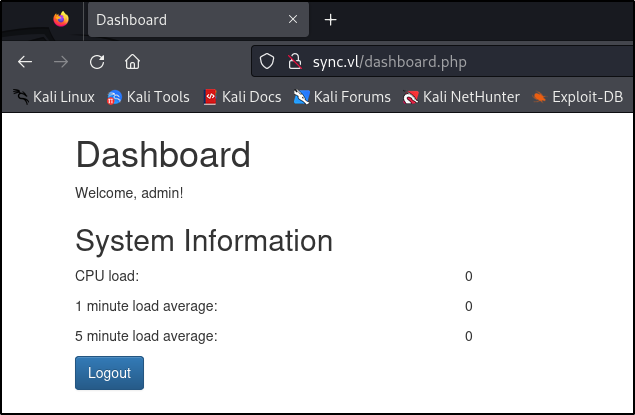635x415 pixels.
Task: Open the Kali NetHunter bookmark
Action: click(461, 97)
